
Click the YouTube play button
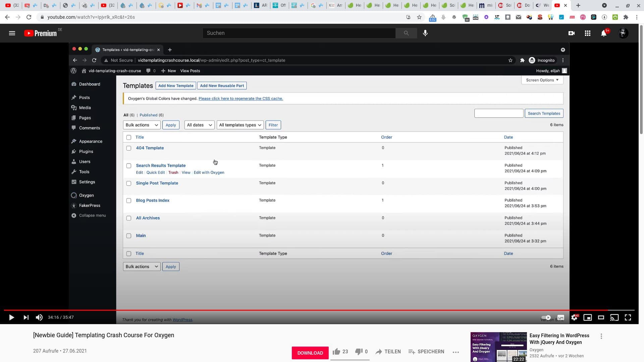pyautogui.click(x=11, y=317)
